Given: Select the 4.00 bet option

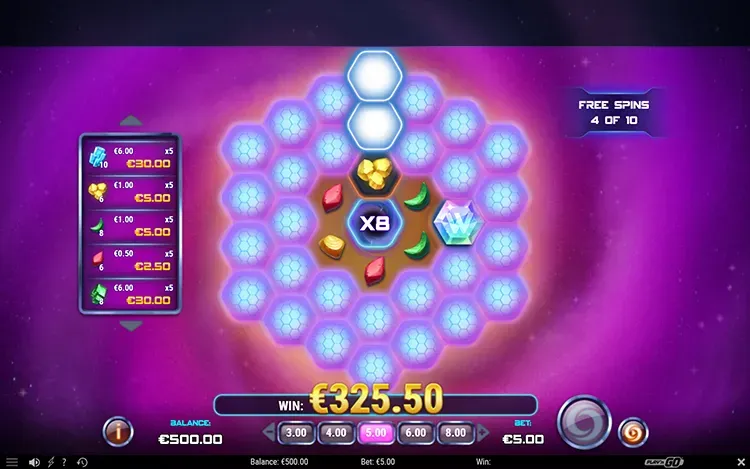Looking at the screenshot, I should [x=336, y=433].
